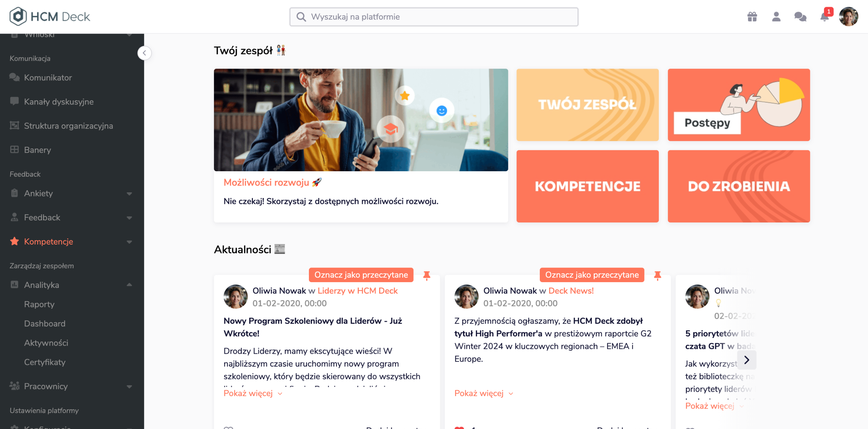Expand the Pracownicy submenu

[x=129, y=387]
